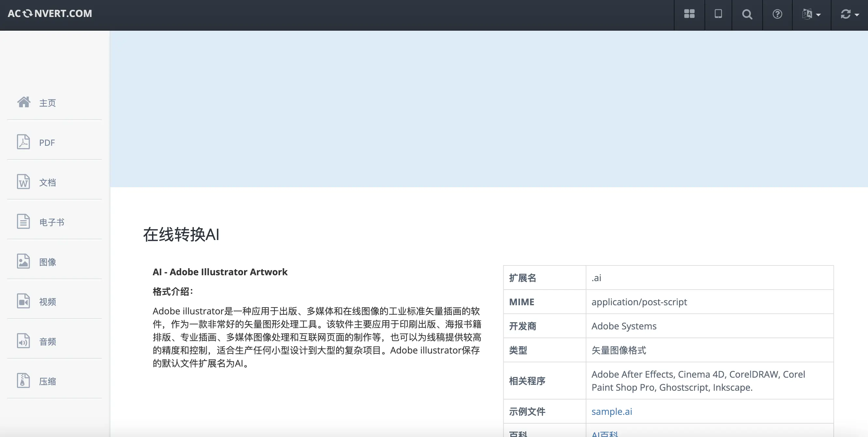Open the search function in the top bar
This screenshot has width=868, height=437.
pyautogui.click(x=747, y=14)
